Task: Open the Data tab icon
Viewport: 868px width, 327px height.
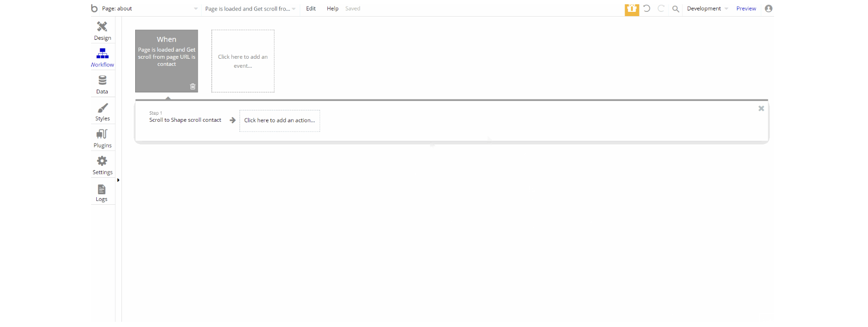Action: pyautogui.click(x=102, y=80)
